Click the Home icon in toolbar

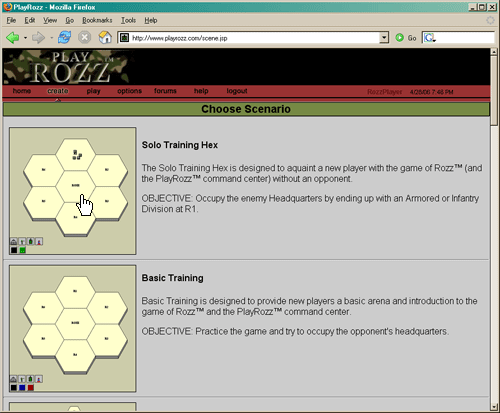click(105, 37)
